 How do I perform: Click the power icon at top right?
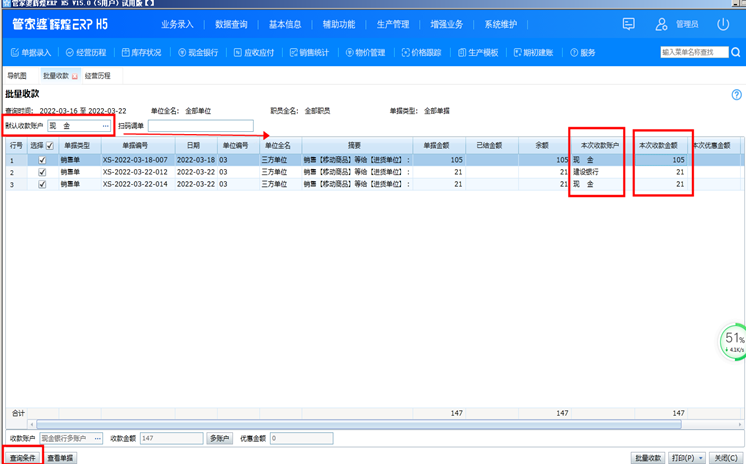[x=724, y=23]
